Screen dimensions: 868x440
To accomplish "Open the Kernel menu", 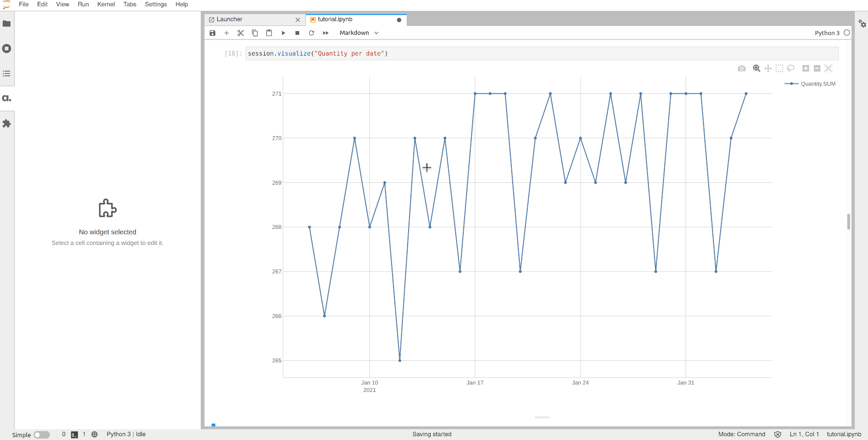I will (x=106, y=4).
